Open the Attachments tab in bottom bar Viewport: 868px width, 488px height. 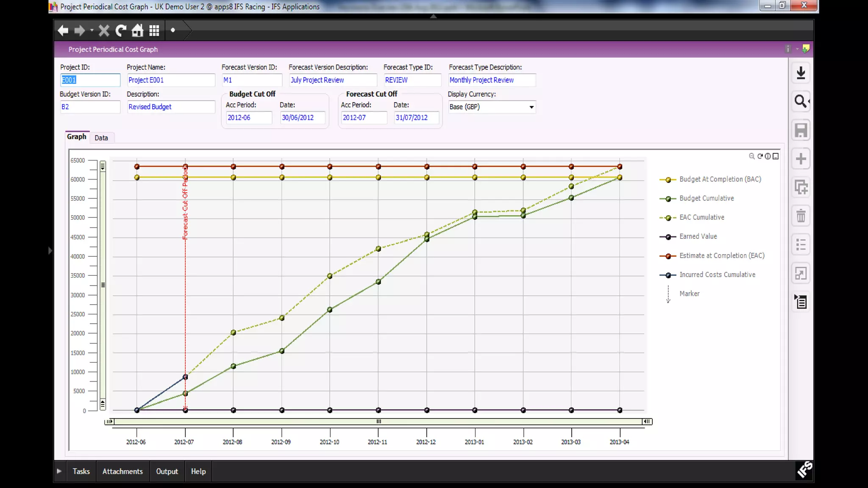[x=122, y=471]
